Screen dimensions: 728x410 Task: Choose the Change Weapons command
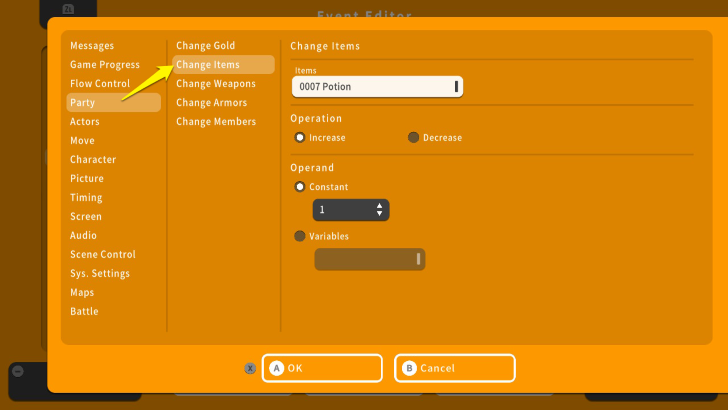coord(216,84)
